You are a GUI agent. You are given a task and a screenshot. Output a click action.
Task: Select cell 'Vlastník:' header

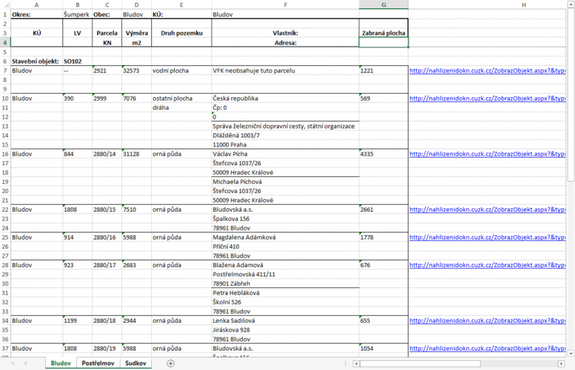pos(285,33)
